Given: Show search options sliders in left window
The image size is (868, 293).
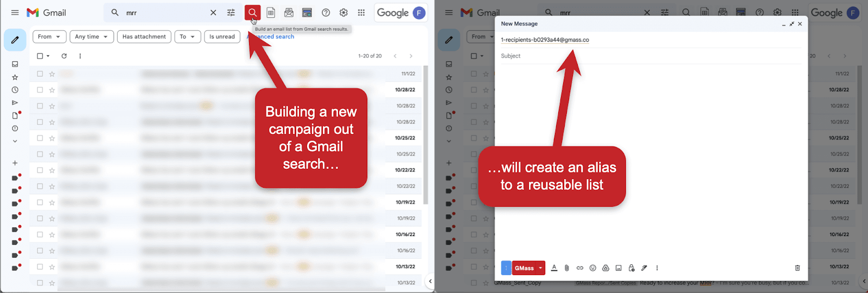Looking at the screenshot, I should tap(231, 12).
